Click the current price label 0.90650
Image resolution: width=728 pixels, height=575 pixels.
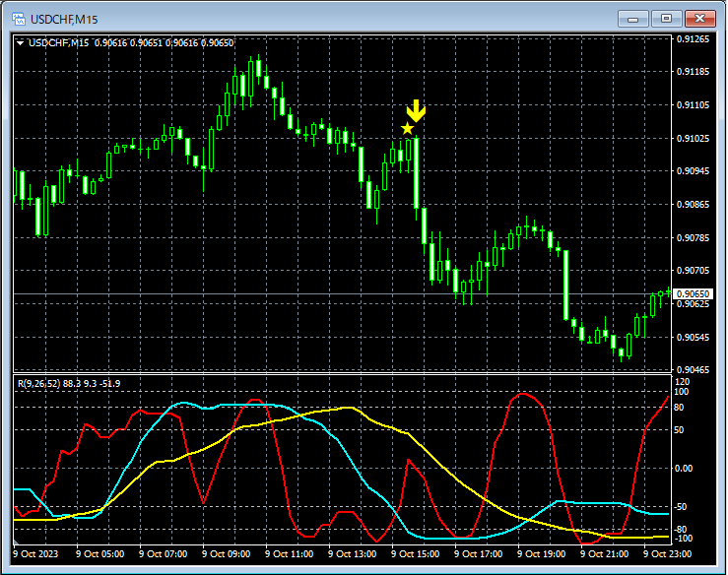(x=693, y=293)
